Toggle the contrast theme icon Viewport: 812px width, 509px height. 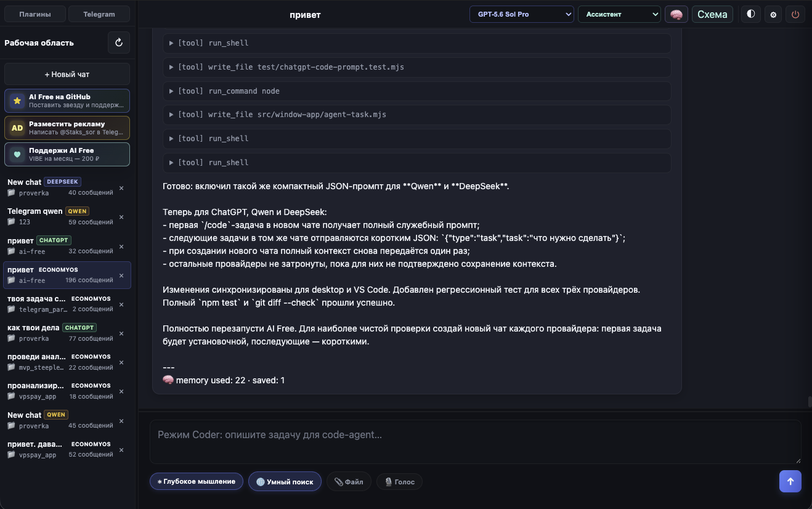(750, 14)
